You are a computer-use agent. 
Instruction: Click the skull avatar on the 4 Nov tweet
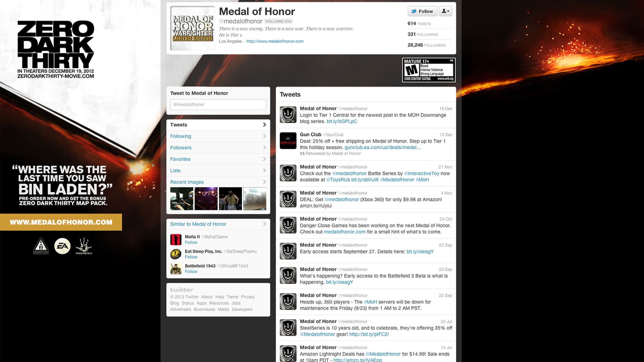coord(288,199)
